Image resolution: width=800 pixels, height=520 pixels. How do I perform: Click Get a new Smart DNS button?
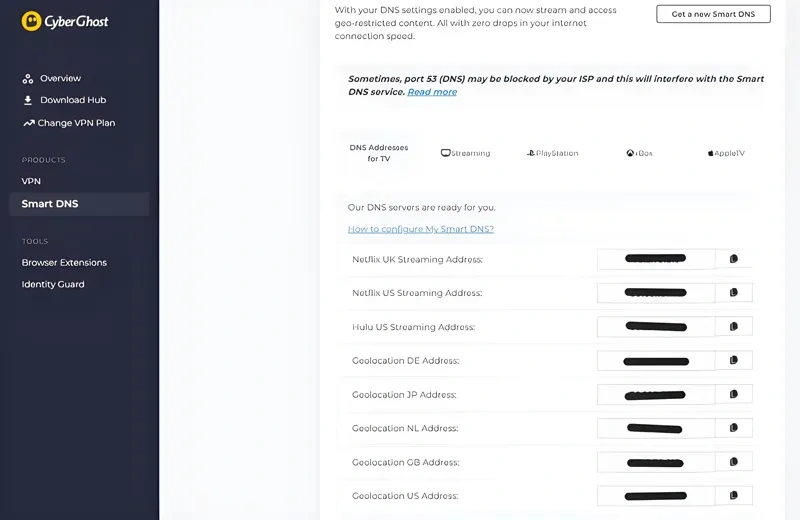click(x=713, y=14)
